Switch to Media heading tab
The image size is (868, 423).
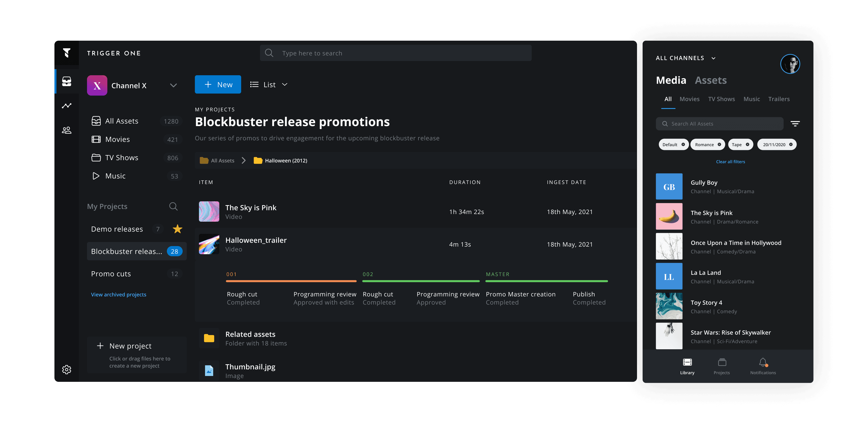(x=671, y=80)
